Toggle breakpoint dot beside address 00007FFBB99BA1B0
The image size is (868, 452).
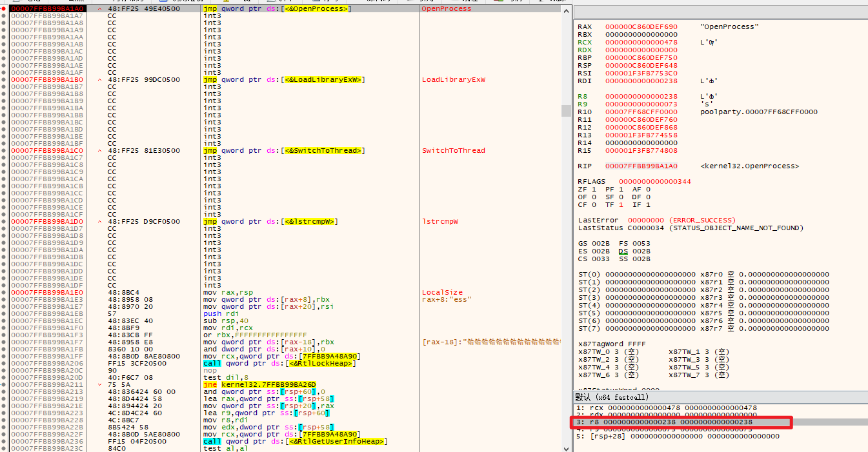5,80
